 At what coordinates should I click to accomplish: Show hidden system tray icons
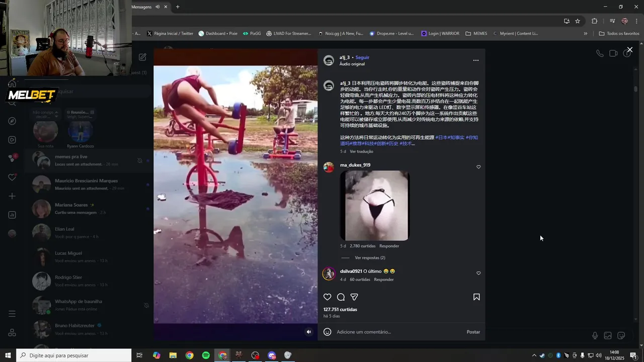(x=534, y=355)
